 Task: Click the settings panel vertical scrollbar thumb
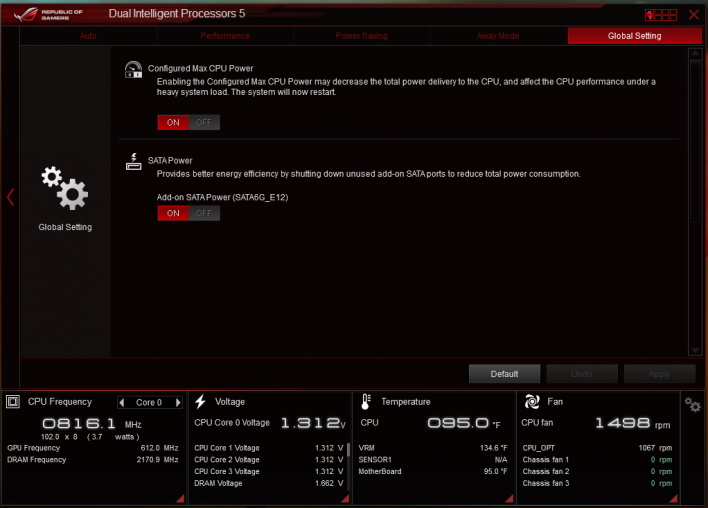point(695,140)
